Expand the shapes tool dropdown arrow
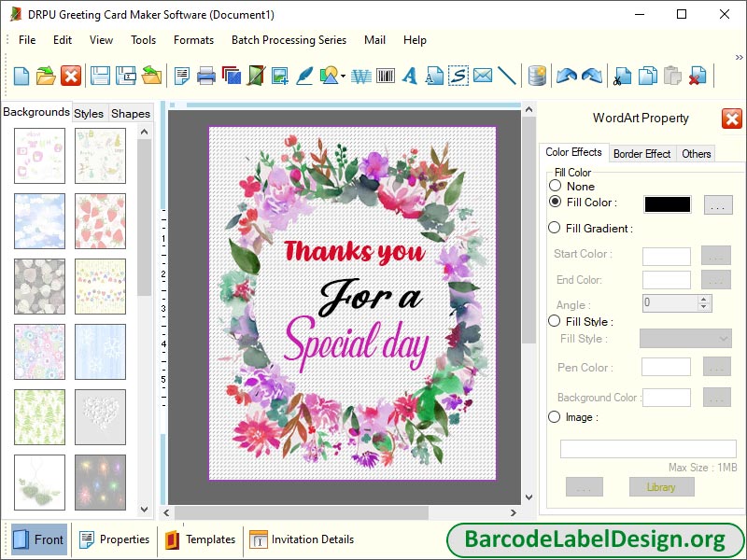Image resolution: width=747 pixels, height=560 pixels. tap(342, 77)
